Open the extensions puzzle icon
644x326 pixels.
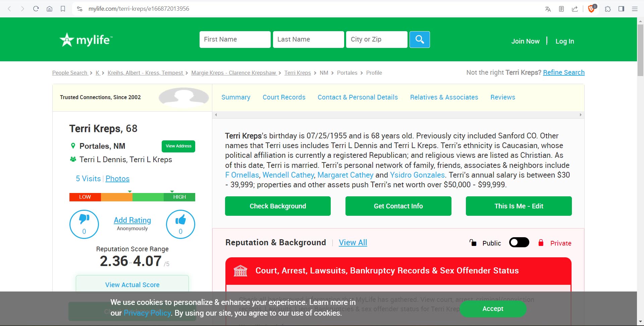[x=608, y=9]
